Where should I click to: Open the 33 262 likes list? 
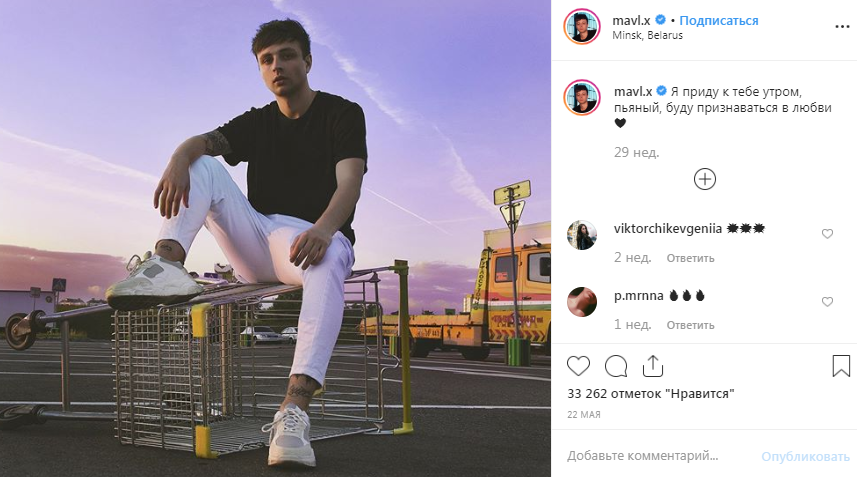pos(650,394)
